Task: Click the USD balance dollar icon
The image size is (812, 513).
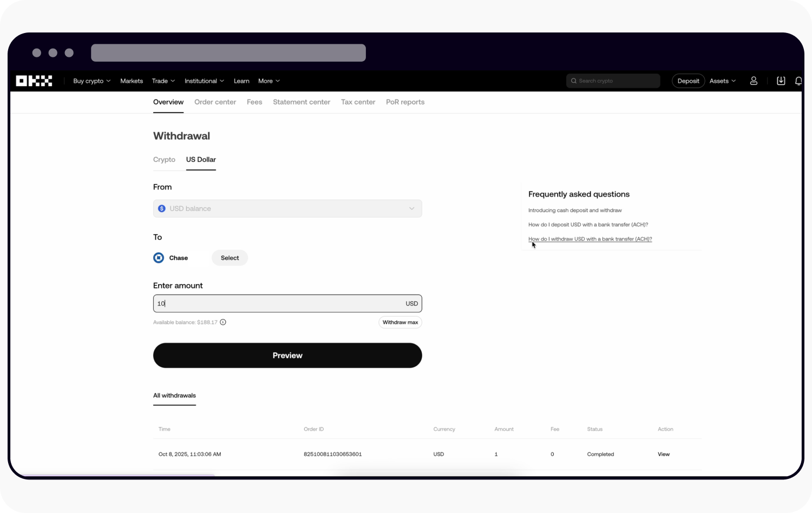Action: [x=161, y=209]
